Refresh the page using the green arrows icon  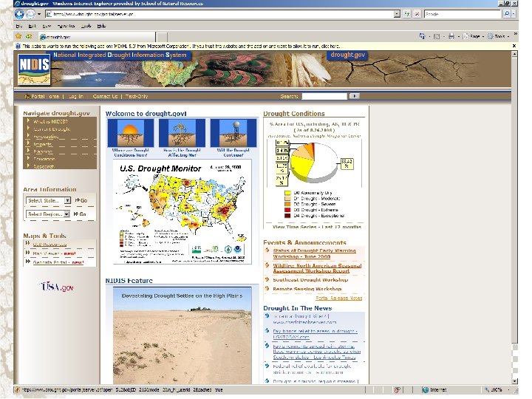coord(407,14)
